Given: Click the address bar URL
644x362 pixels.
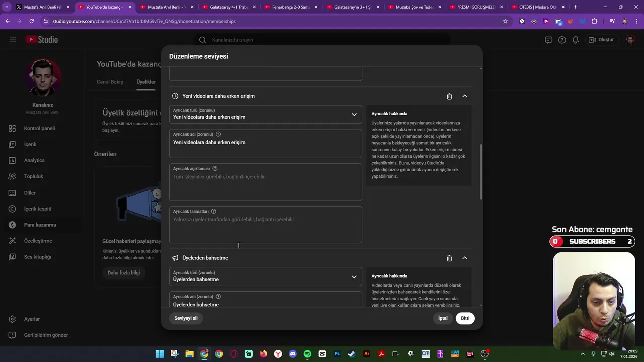Looking at the screenshot, I should pos(144,21).
